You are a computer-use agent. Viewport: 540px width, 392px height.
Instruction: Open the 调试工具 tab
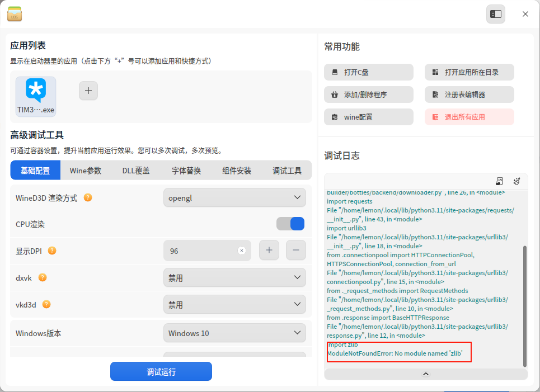point(287,170)
